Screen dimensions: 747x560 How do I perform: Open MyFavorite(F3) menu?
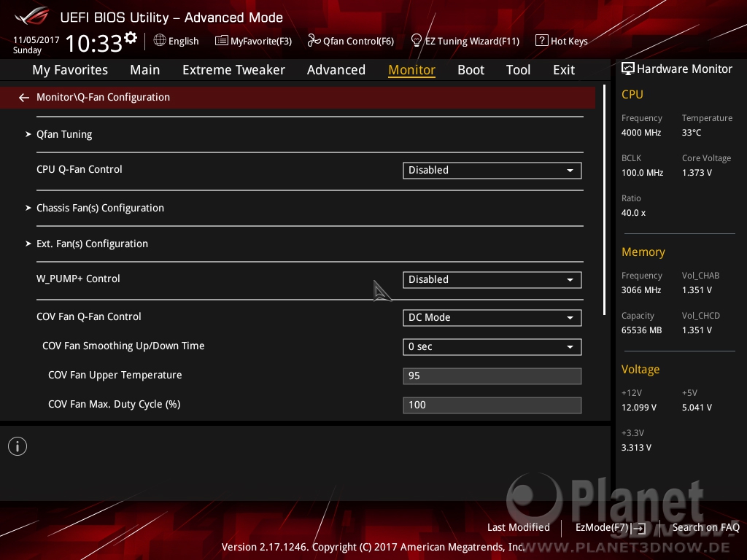pyautogui.click(x=261, y=41)
